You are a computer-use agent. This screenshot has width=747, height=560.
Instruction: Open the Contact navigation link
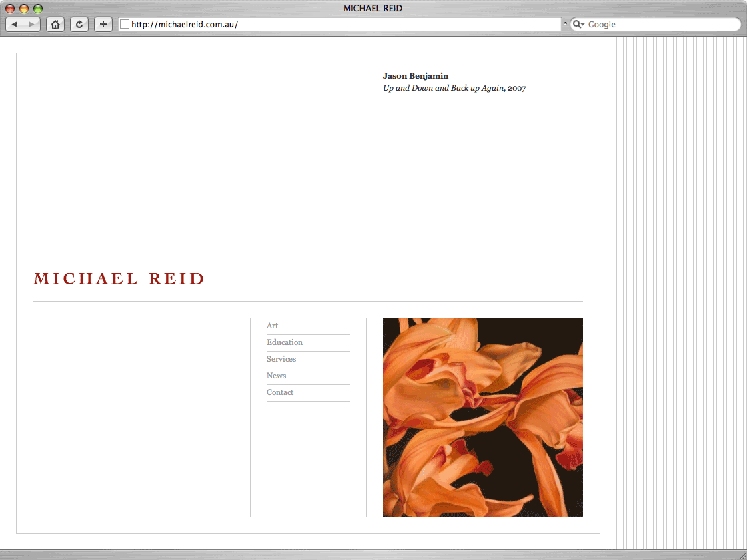click(280, 392)
